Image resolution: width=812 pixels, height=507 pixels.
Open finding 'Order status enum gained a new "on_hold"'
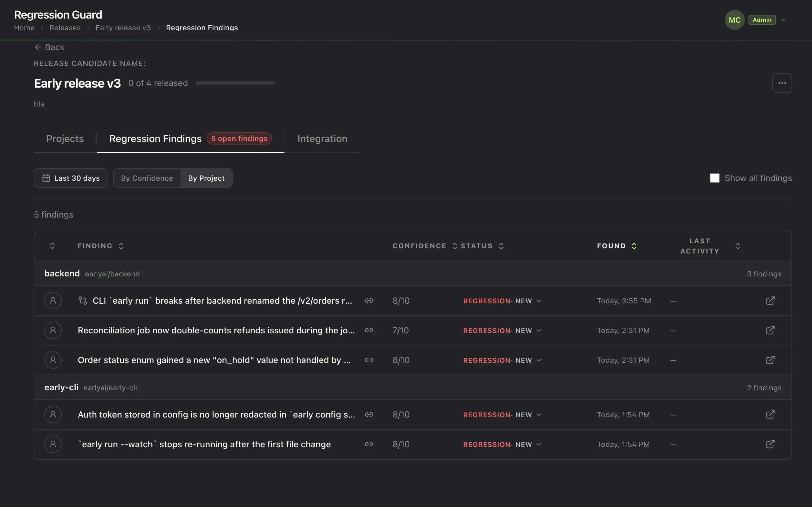(x=214, y=360)
